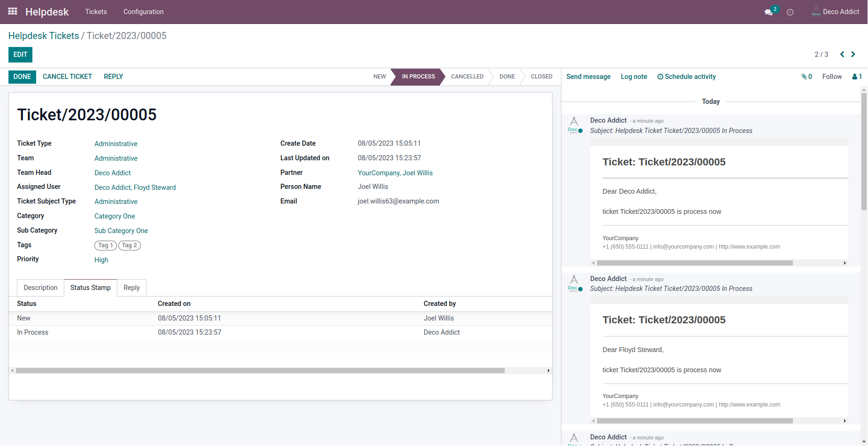This screenshot has height=446, width=868.
Task: Open partner YourCompany, Joel Willis link
Action: tap(395, 173)
